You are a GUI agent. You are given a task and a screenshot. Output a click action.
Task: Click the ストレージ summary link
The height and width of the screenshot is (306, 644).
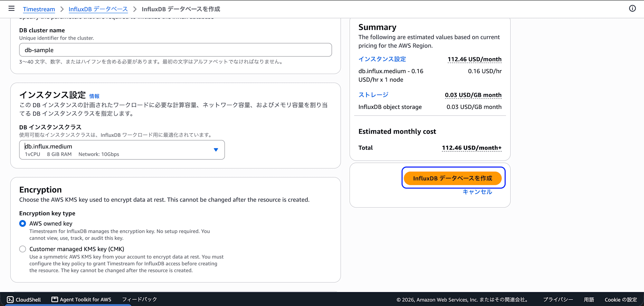point(374,95)
